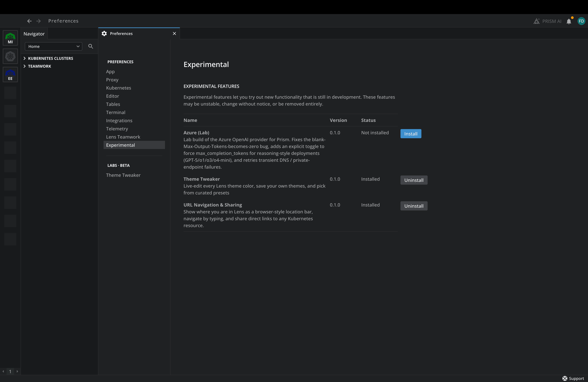The height and width of the screenshot is (382, 588).
Task: Click the Experimental page heading
Action: tap(206, 65)
